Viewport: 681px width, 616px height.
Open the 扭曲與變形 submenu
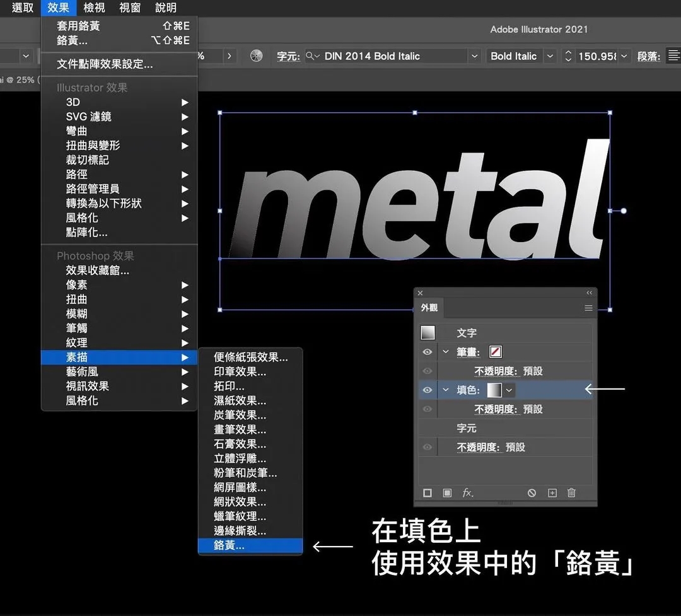coord(119,145)
